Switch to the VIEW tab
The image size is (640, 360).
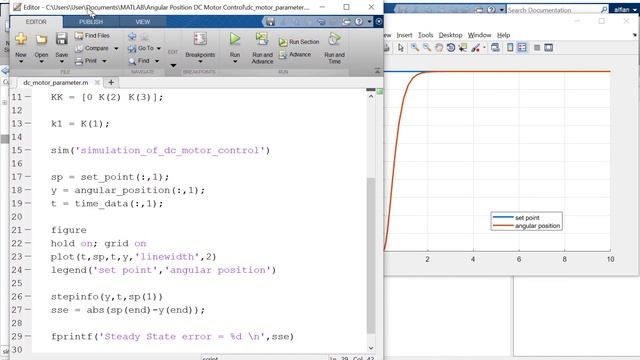[143, 22]
